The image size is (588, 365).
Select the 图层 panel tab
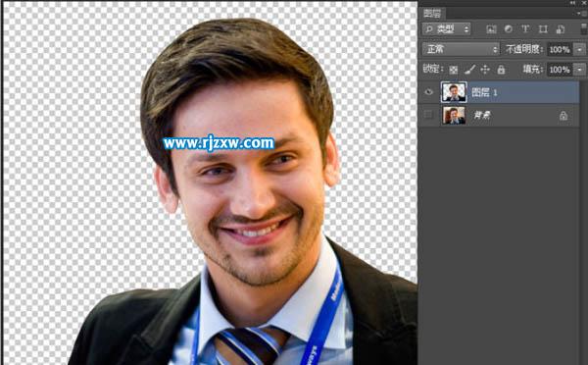point(432,14)
